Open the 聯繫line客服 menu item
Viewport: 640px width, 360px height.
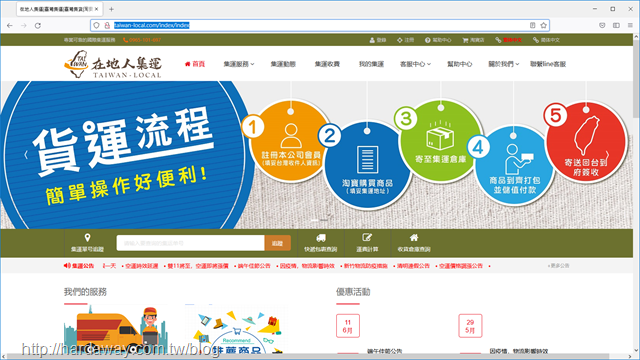[x=548, y=64]
